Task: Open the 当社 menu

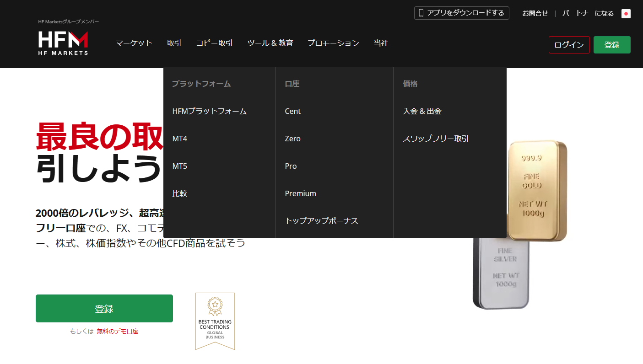Action: (x=381, y=43)
